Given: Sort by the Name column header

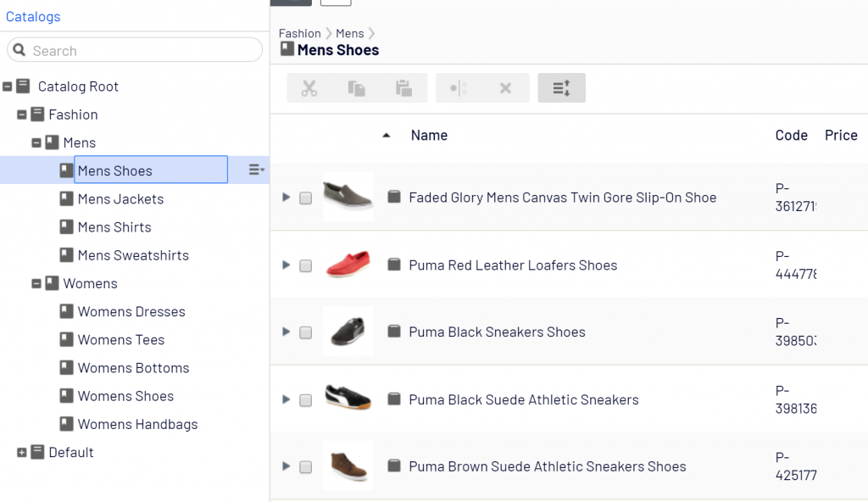Looking at the screenshot, I should [x=429, y=135].
